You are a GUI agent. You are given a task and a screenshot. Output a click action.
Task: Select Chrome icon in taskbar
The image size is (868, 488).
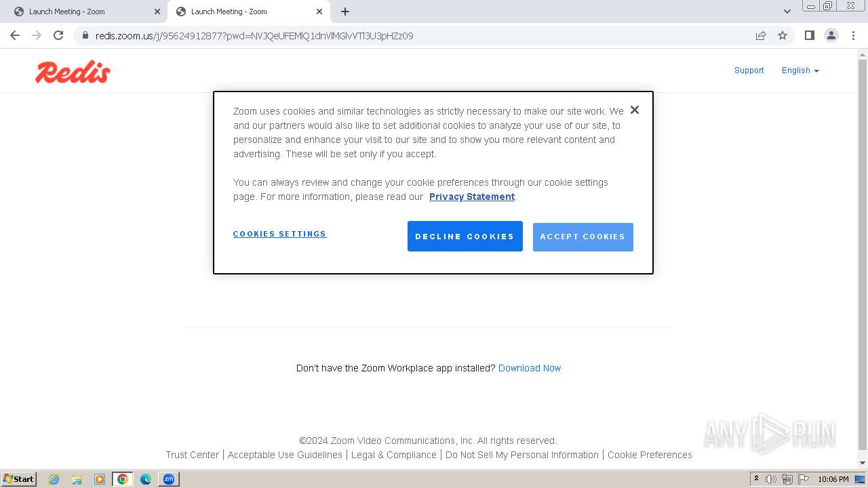(x=123, y=479)
